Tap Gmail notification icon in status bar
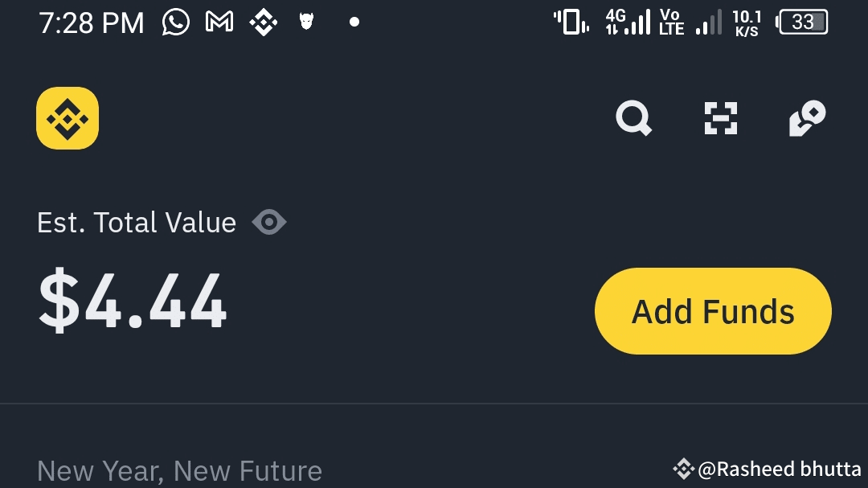The width and height of the screenshot is (868, 488). [x=219, y=22]
